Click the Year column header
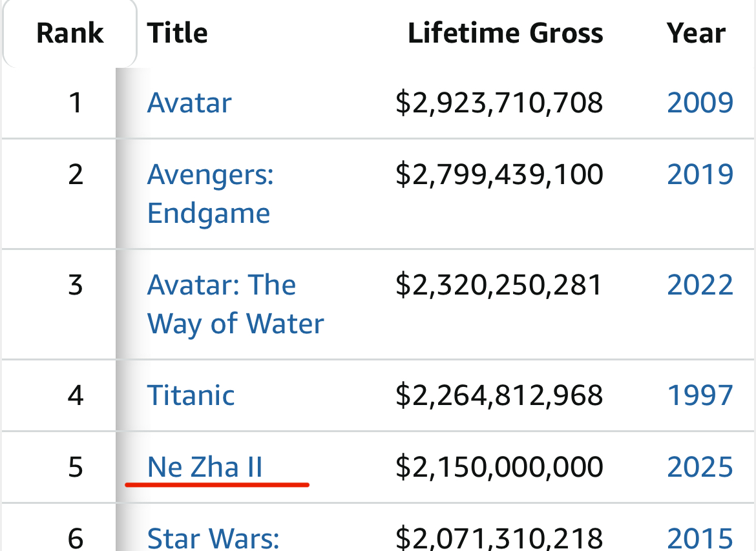The width and height of the screenshot is (756, 551). [696, 34]
